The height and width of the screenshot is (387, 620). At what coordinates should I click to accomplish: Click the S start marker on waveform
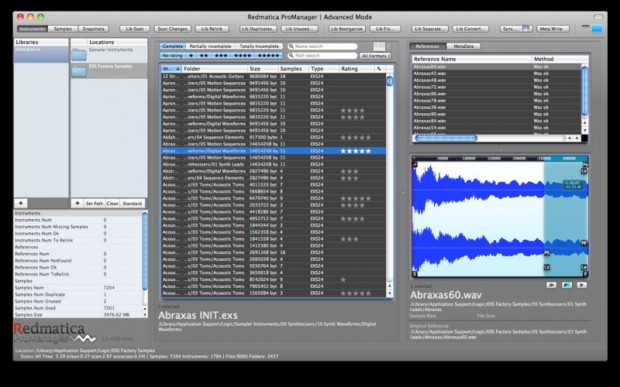415,274
